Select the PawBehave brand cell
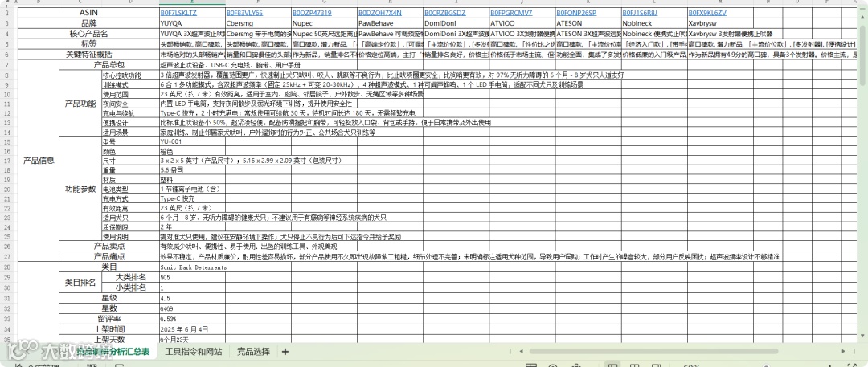Image resolution: width=868 pixels, height=367 pixels. [391, 23]
